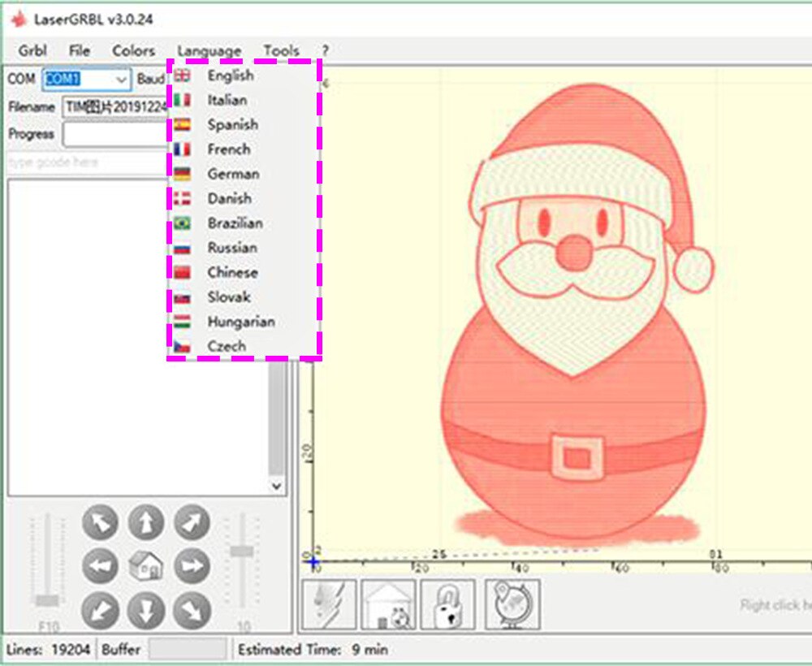Click the jog down-right diagonal arrow
The image size is (812, 666).
192,612
